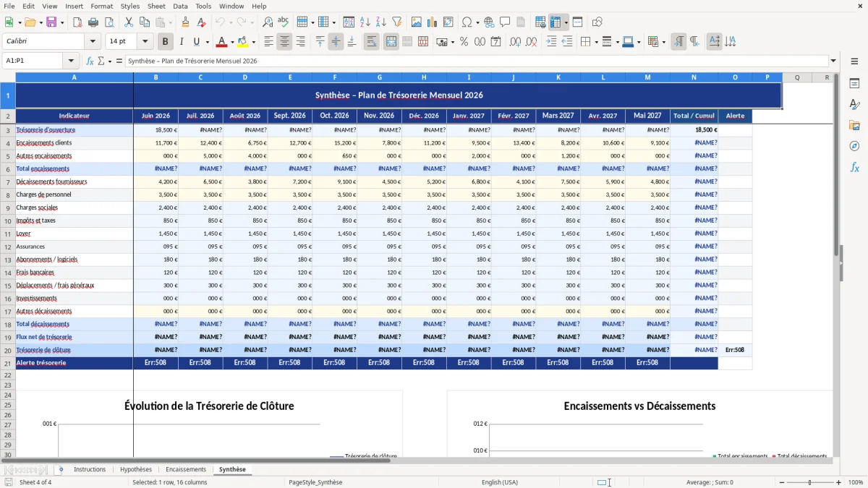Viewport: 868px width, 488px height.
Task: Open Find & Replace icon
Action: click(268, 22)
